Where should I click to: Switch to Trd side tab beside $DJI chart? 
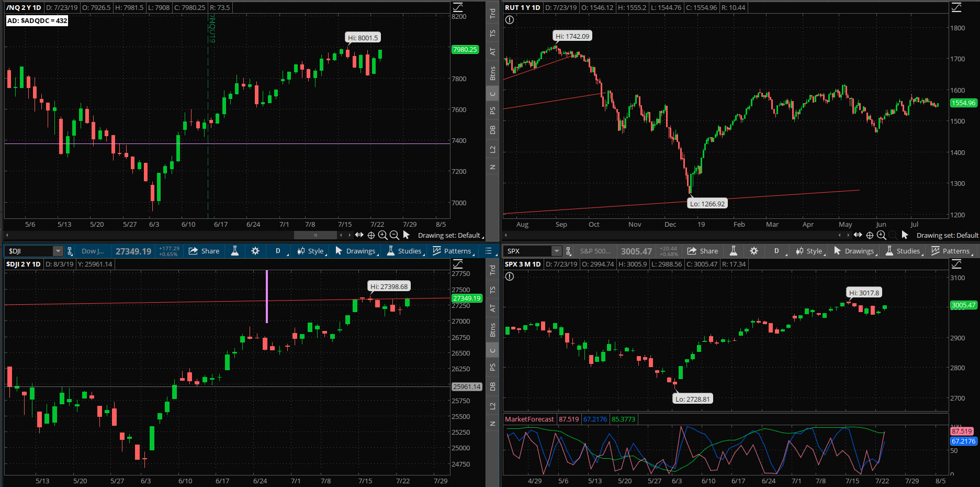[492, 270]
